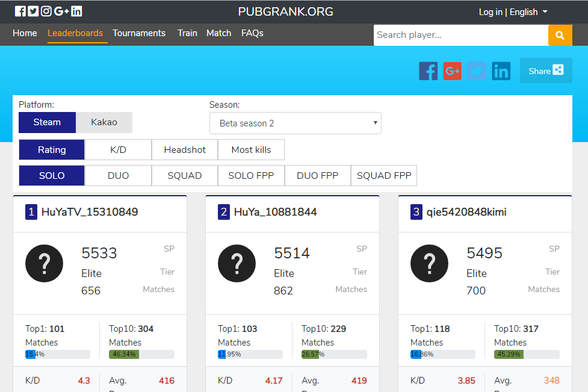
Task: Switch game mode to SQUAD FPP
Action: click(x=383, y=175)
